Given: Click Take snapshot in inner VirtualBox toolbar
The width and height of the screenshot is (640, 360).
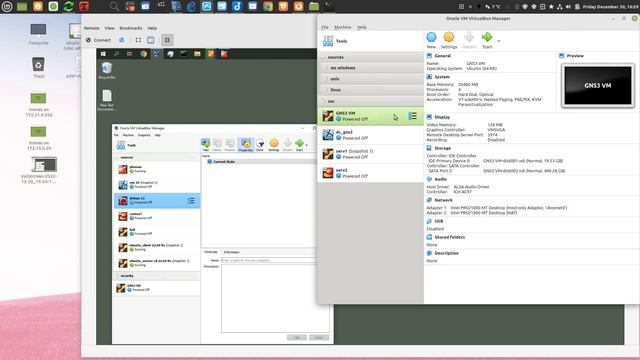Looking at the screenshot, I should tap(206, 145).
